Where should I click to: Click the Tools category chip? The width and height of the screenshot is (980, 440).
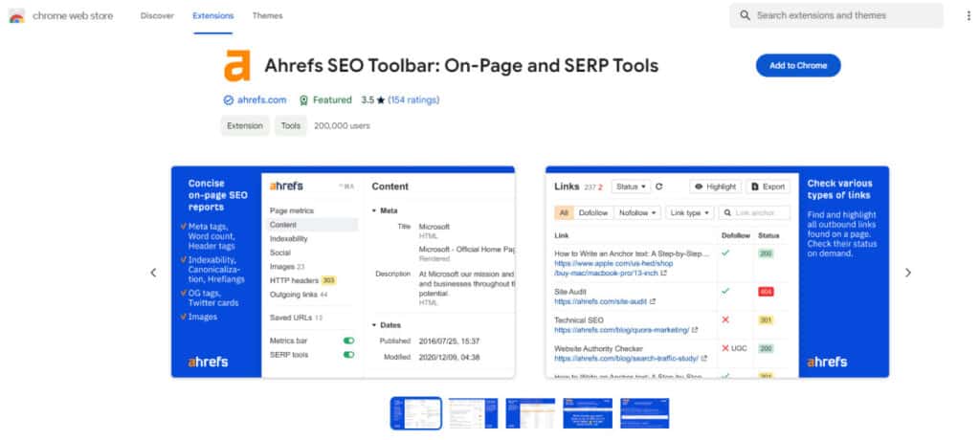pyautogui.click(x=291, y=125)
